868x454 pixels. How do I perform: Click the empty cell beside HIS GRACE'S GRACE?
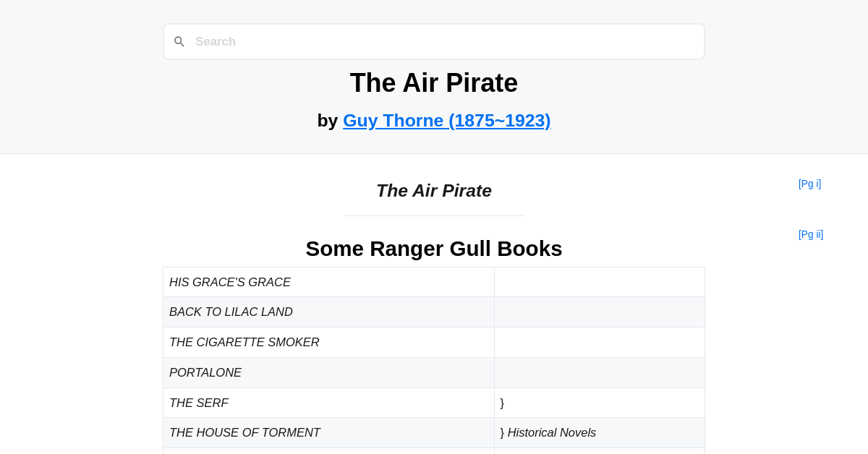[x=599, y=282]
